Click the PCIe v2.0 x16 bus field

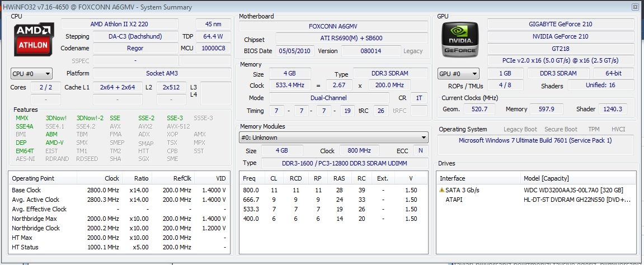(x=560, y=60)
